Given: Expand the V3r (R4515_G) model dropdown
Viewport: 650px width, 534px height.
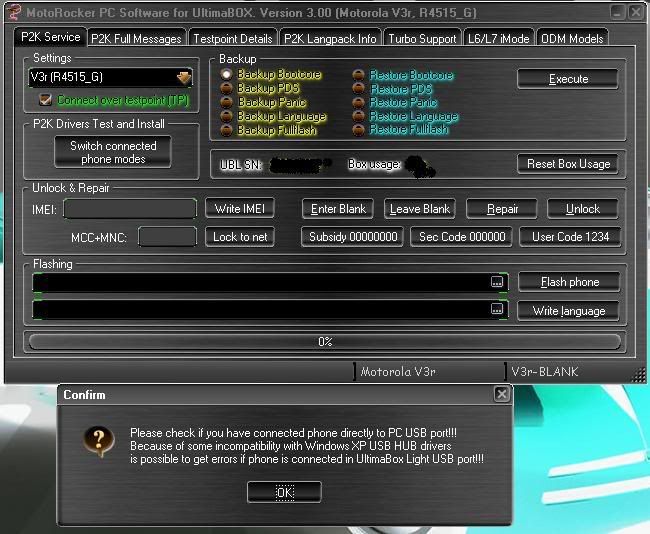Looking at the screenshot, I should click(x=184, y=78).
